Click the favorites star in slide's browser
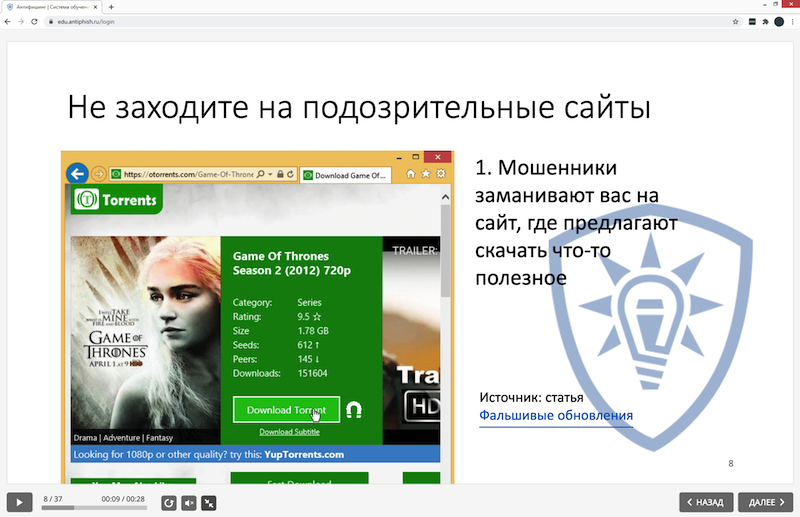 point(426,174)
